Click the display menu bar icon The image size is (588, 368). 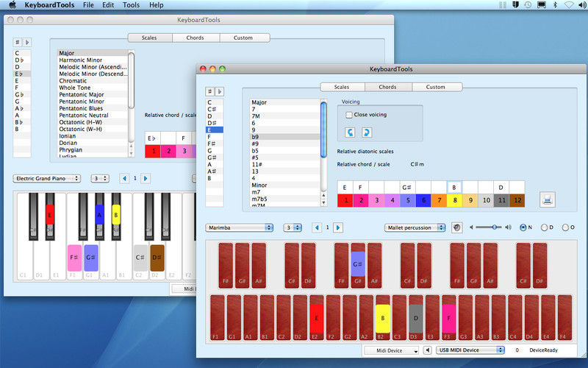[x=542, y=5]
